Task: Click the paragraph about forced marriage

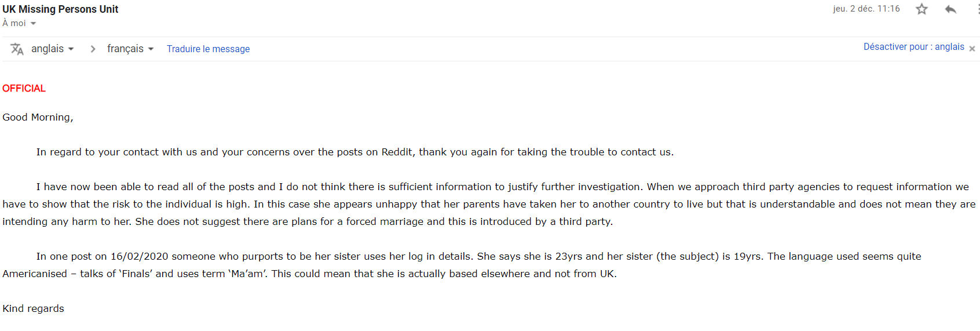Action: pyautogui.click(x=489, y=204)
